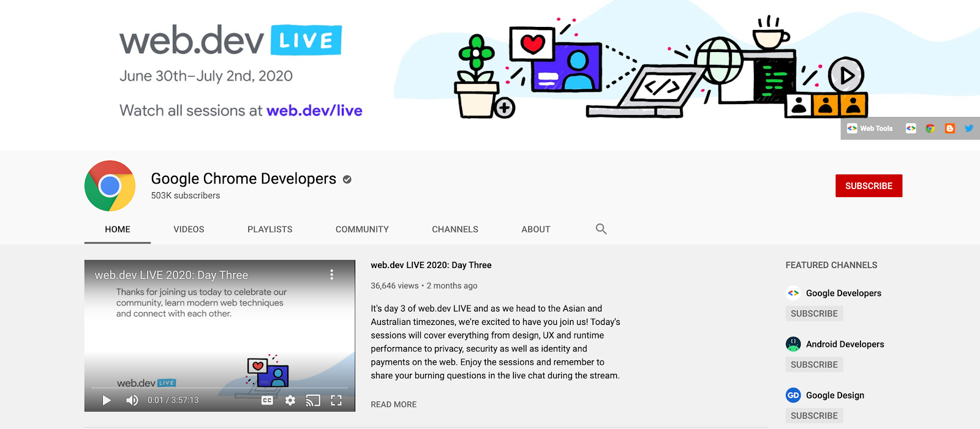Click the video title overlay in the player
The width and height of the screenshot is (980, 429).
171,275
